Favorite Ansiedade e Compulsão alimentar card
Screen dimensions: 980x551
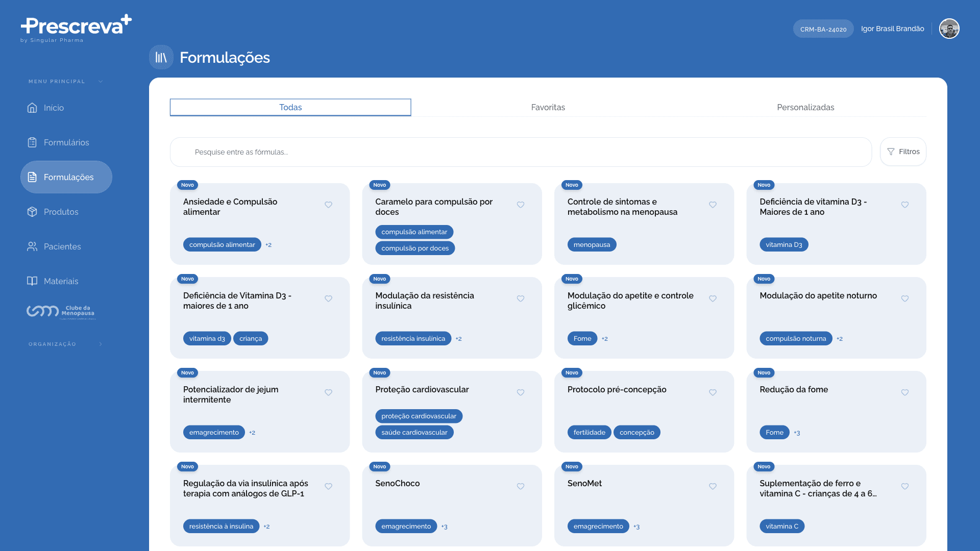(329, 205)
